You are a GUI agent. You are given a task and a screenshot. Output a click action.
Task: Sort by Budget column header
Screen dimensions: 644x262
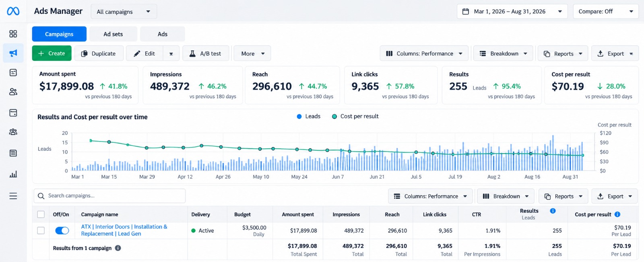point(242,214)
